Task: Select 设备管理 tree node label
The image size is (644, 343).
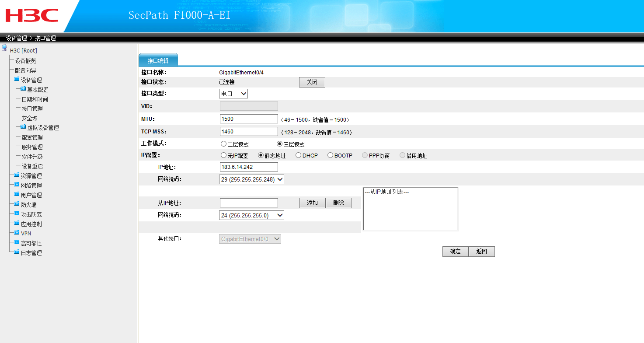Action: (x=31, y=80)
